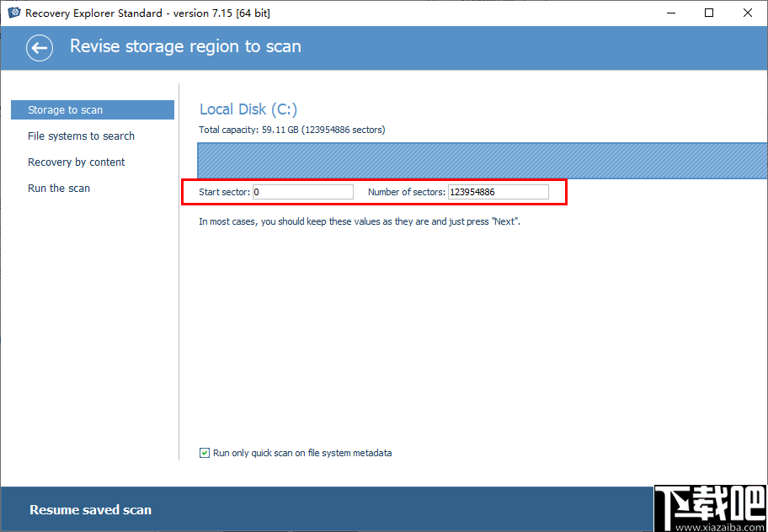Toggle Run only quick scan on metadata checkbox
This screenshot has width=768, height=532.
pyautogui.click(x=205, y=453)
